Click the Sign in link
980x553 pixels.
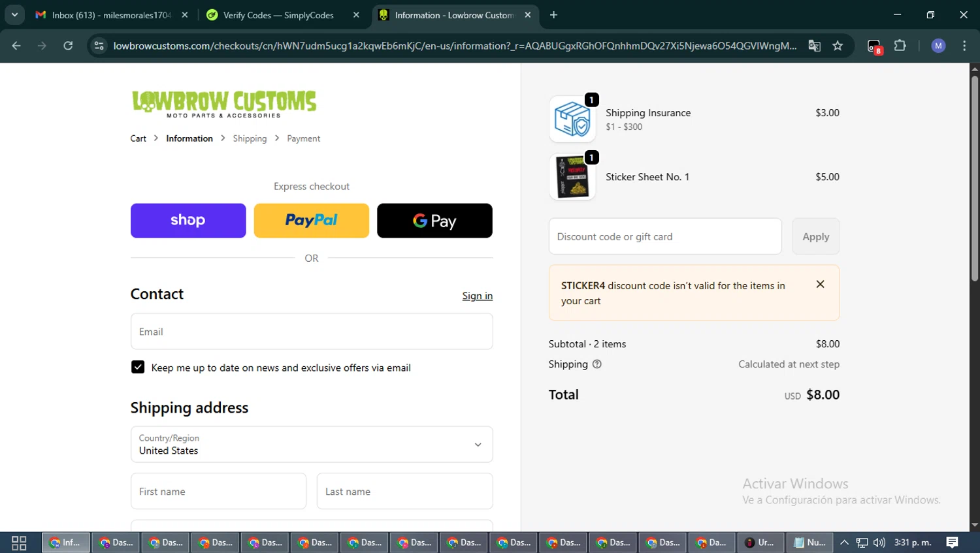click(478, 296)
